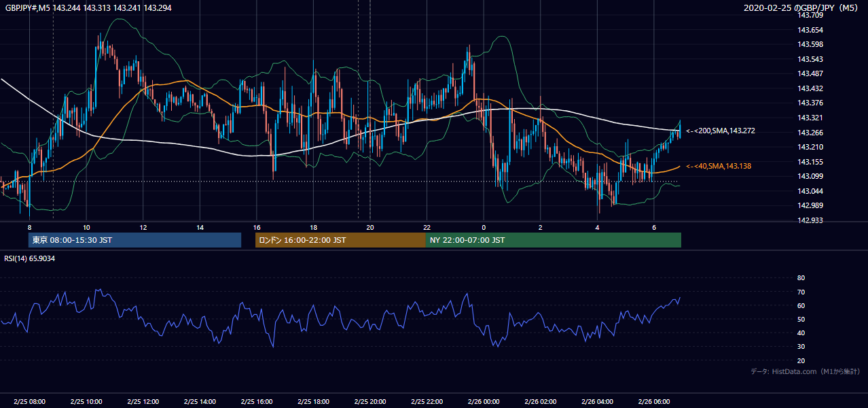Click the bottom date label 2/26 06:00

coord(654,402)
